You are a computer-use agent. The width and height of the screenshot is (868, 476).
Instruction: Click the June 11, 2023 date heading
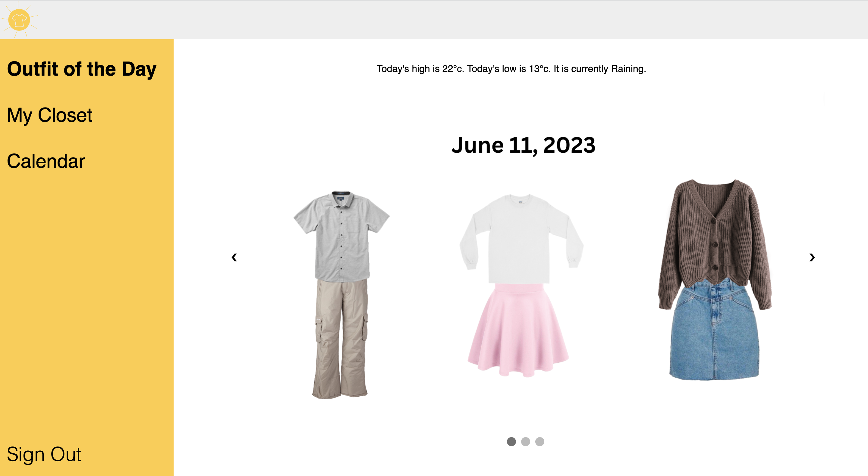point(523,145)
